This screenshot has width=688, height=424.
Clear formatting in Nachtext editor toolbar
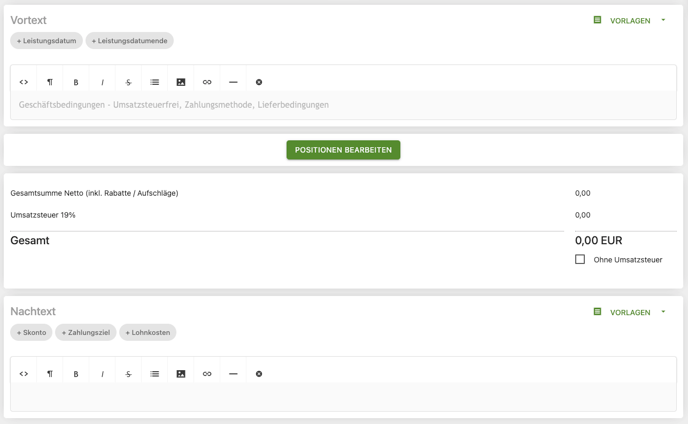pos(259,374)
